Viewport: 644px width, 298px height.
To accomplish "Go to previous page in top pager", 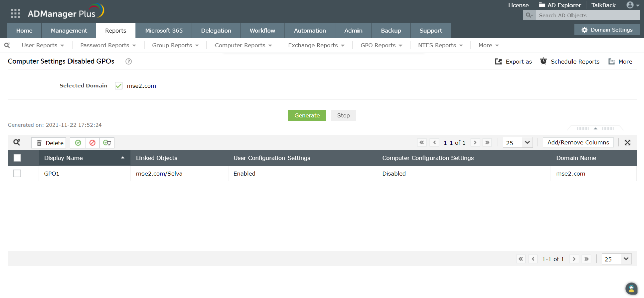I will [x=435, y=143].
